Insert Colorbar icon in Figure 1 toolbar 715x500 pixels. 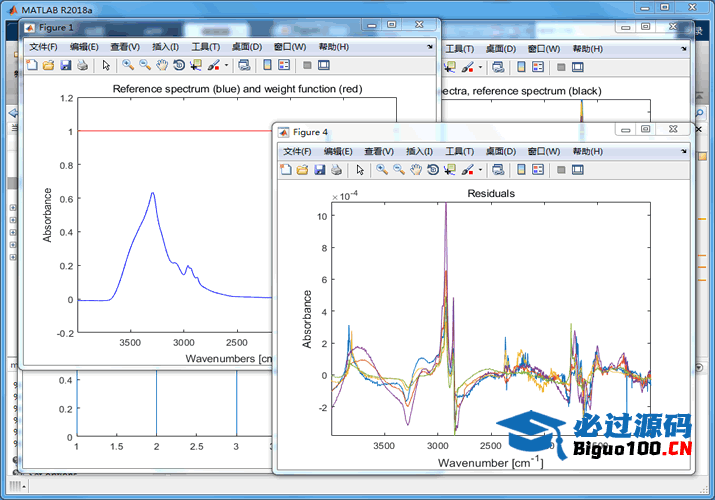[267, 65]
